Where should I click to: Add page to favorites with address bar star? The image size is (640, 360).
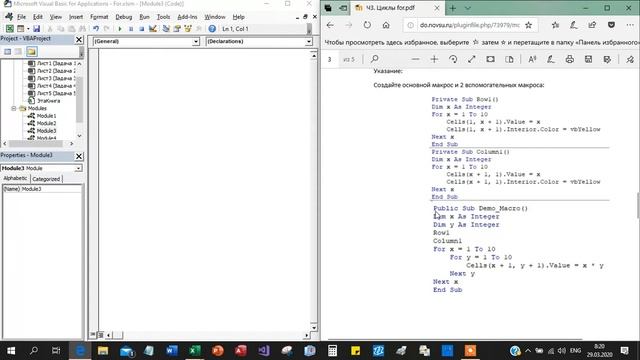(529, 25)
